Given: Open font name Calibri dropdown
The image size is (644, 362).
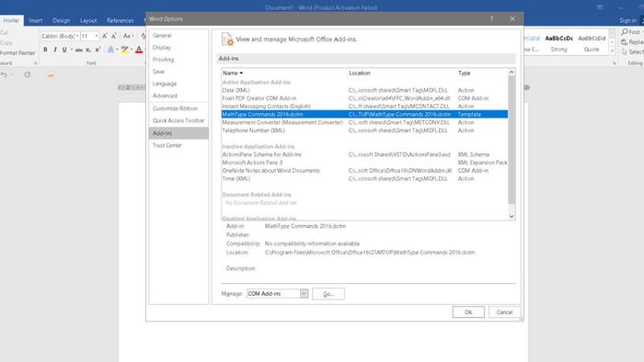Looking at the screenshot, I should tap(77, 36).
